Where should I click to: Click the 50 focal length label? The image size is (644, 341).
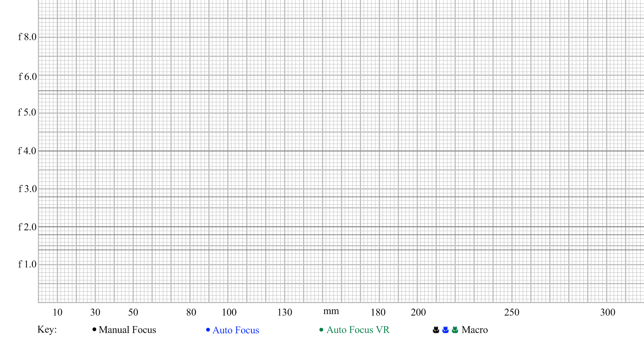click(x=133, y=312)
